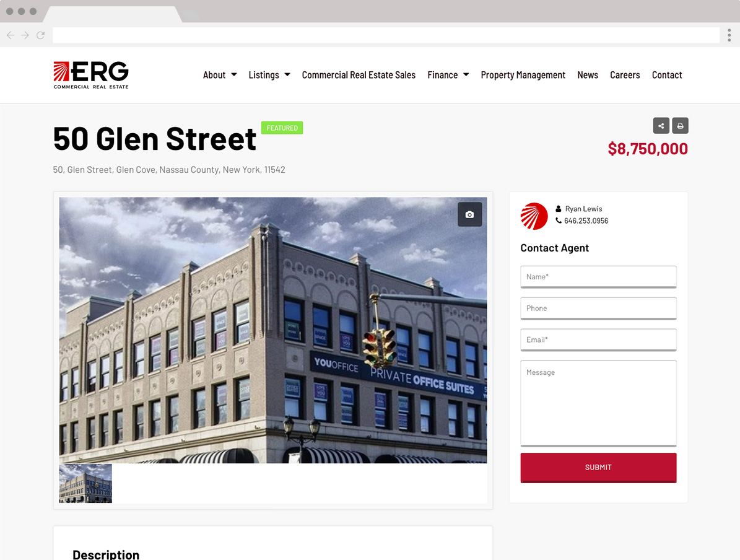The width and height of the screenshot is (740, 560).
Task: Expand the Listings dropdown menu
Action: click(269, 75)
